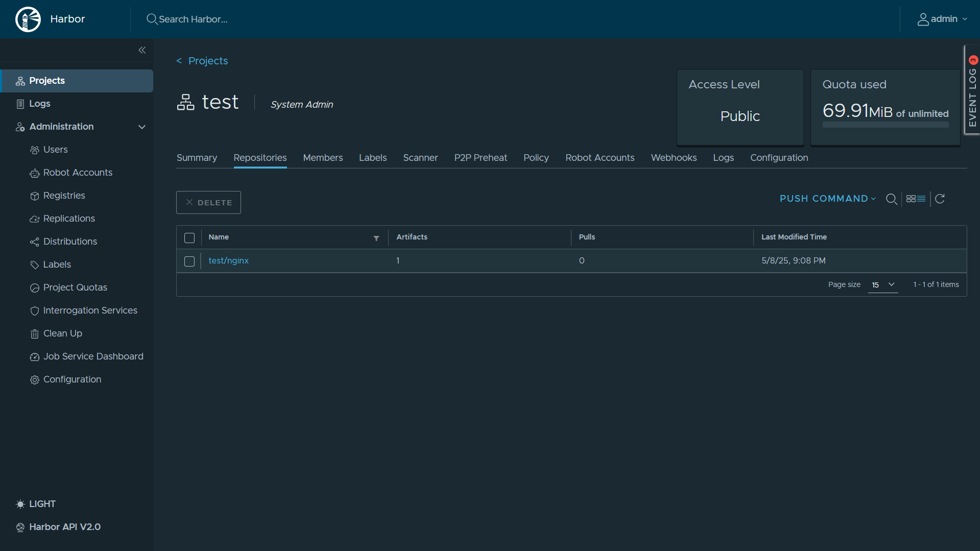Viewport: 980px width, 551px height.
Task: Click the Robot Accounts icon in sidebar
Action: click(x=35, y=173)
